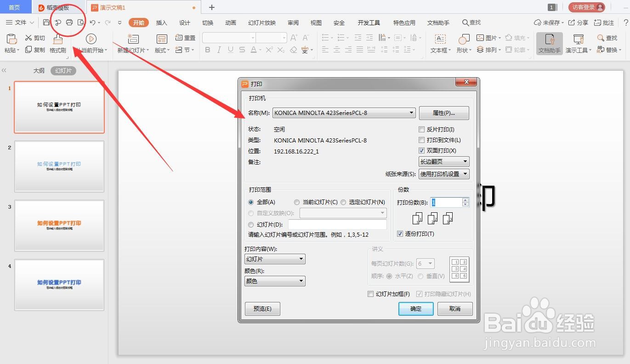Open the printer name dropdown

pos(412,113)
